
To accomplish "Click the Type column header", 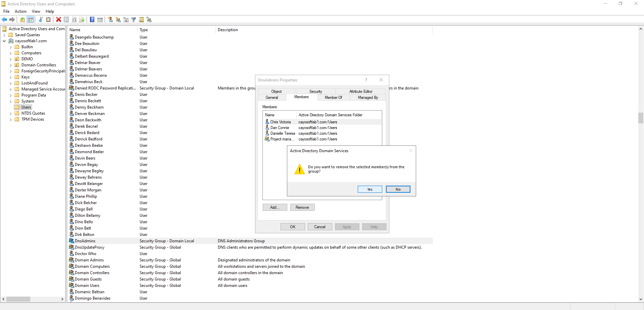I will [144, 30].
